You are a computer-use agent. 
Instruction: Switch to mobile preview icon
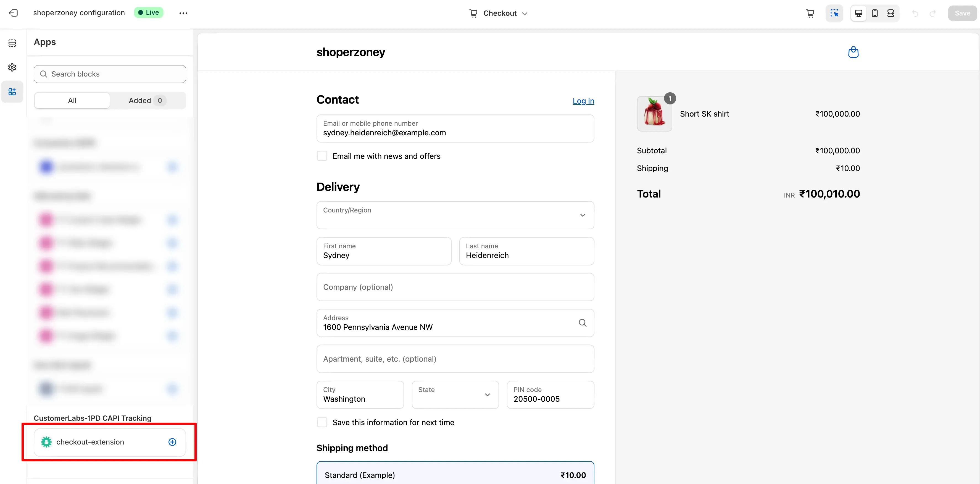874,13
